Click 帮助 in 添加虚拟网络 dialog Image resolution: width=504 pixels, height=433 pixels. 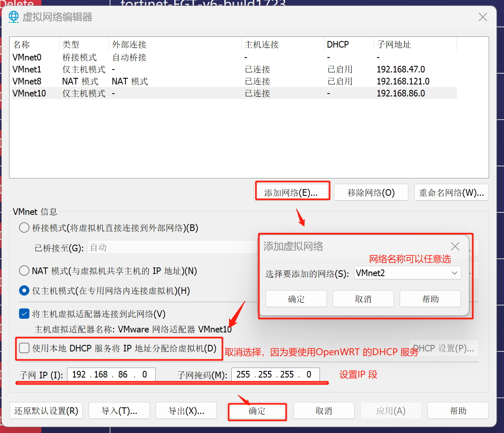click(430, 299)
